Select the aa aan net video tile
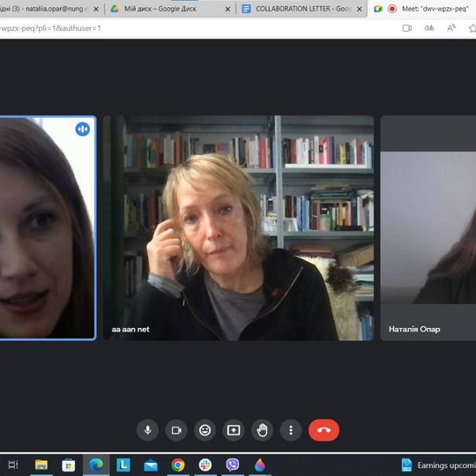This screenshot has height=476, width=476. (239, 228)
